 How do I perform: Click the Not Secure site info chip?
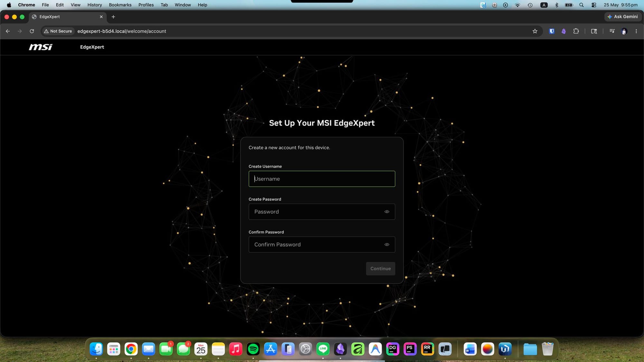[x=58, y=31]
